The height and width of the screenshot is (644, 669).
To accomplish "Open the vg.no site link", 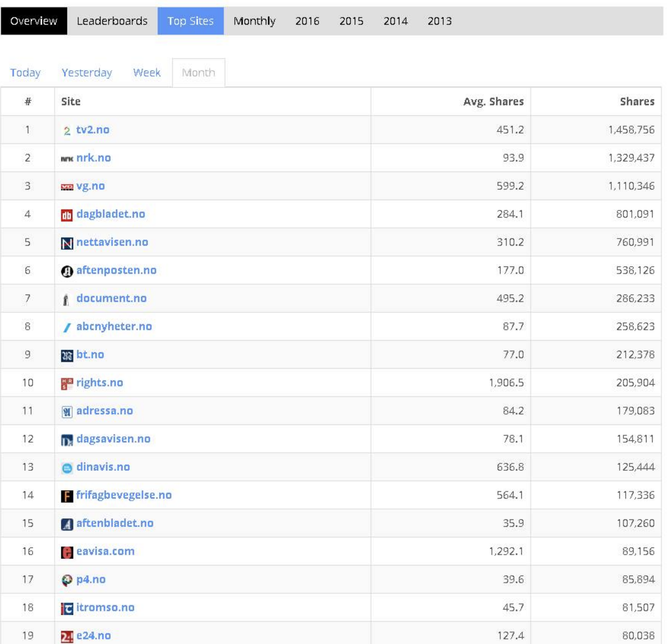I will tap(90, 186).
